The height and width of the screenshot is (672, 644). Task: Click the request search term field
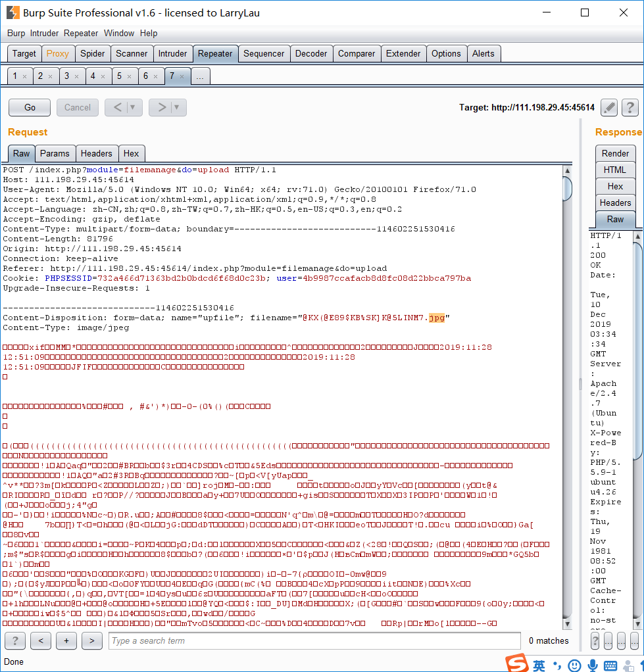pyautogui.click(x=314, y=640)
